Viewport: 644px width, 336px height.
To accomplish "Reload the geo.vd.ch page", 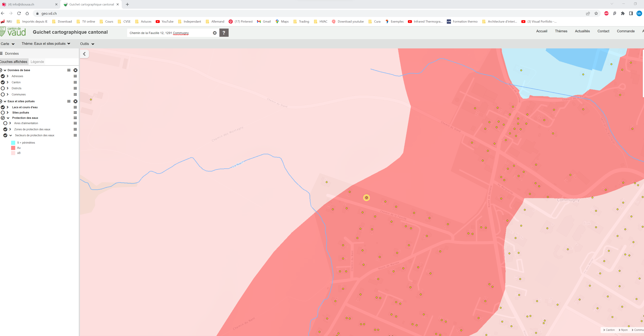I will [x=19, y=14].
